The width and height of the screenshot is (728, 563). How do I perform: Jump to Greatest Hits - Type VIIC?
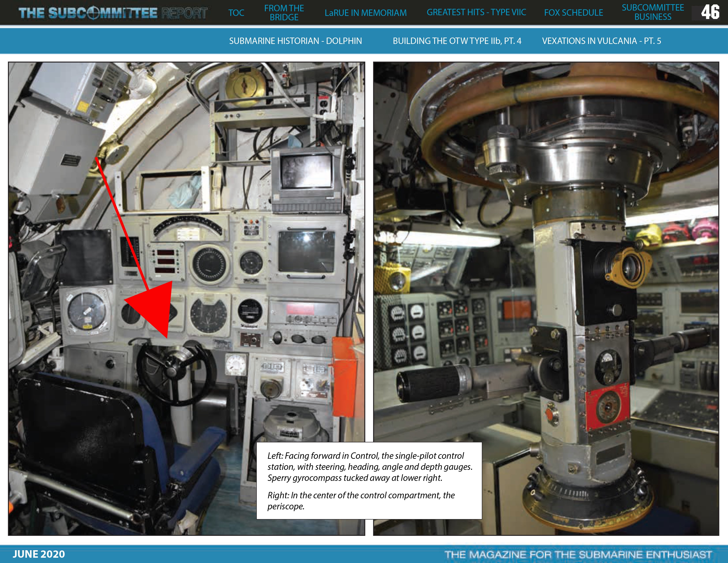(x=476, y=12)
